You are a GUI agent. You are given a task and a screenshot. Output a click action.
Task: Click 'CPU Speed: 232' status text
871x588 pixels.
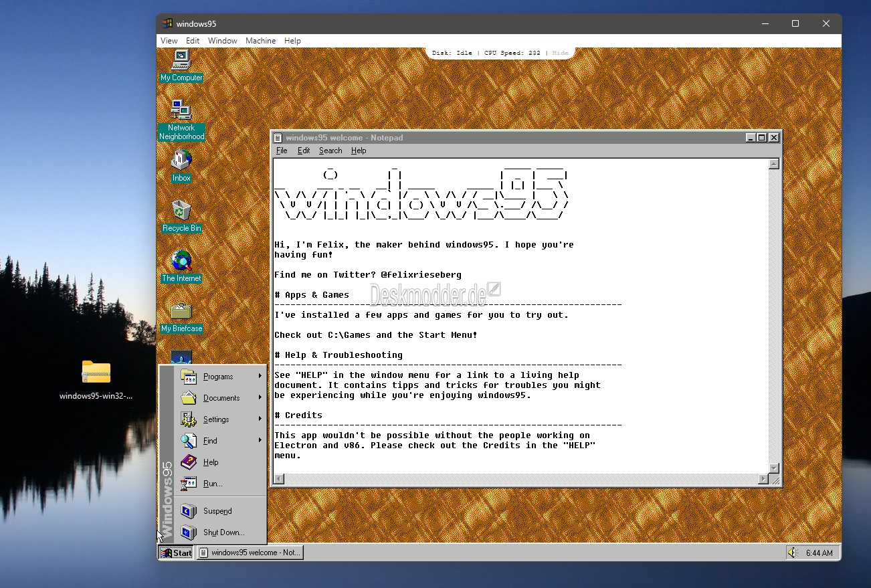pyautogui.click(x=512, y=53)
